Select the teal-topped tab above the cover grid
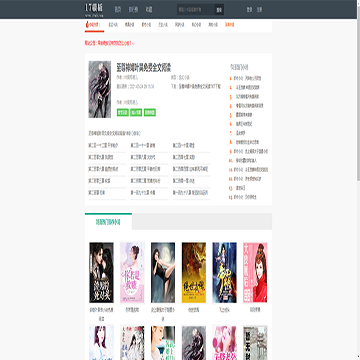360x360 pixels. 108,221
